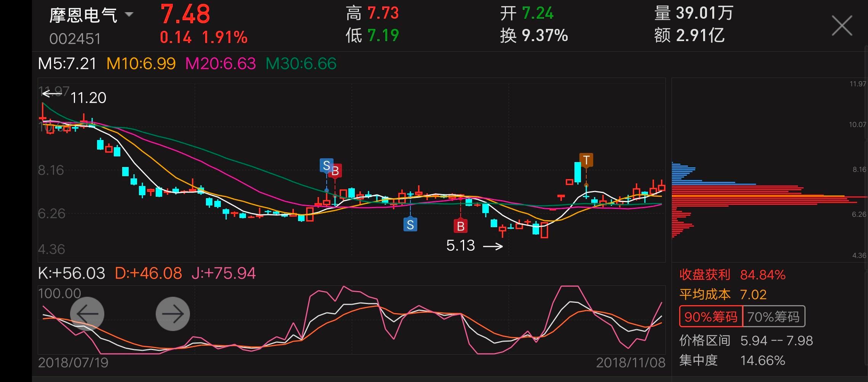Click the open price 7.24
Screen dimensions: 868x382
pyautogui.click(x=538, y=13)
